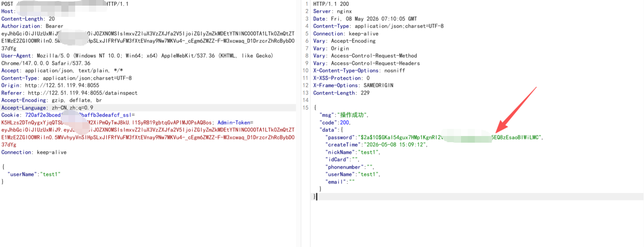644x247 pixels.
Task: Select the Accept: application/json header
Action: tap(62, 71)
